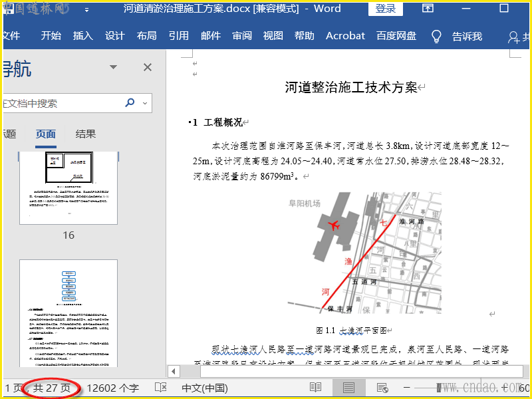The width and height of the screenshot is (532, 399).
Task: Expand search options dropdown arrow
Action: [x=144, y=103]
